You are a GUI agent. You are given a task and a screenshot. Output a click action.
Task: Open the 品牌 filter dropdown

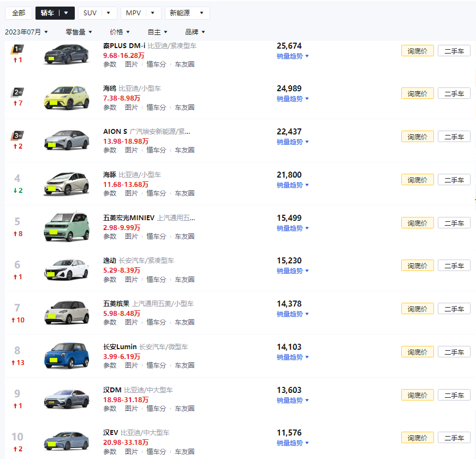tap(195, 32)
